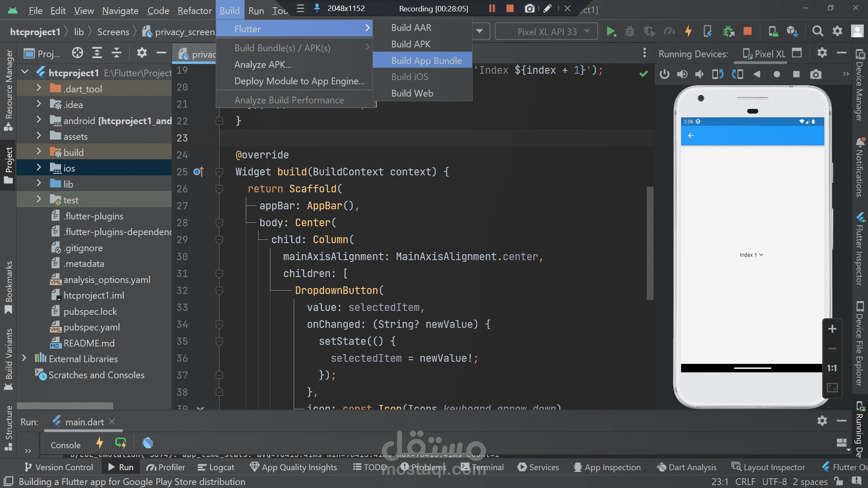Zoom in on the emulator display
Viewport: 868px width, 488px height.
(x=832, y=329)
